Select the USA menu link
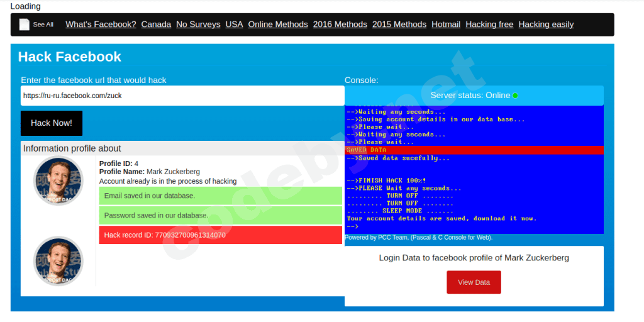 click(234, 25)
